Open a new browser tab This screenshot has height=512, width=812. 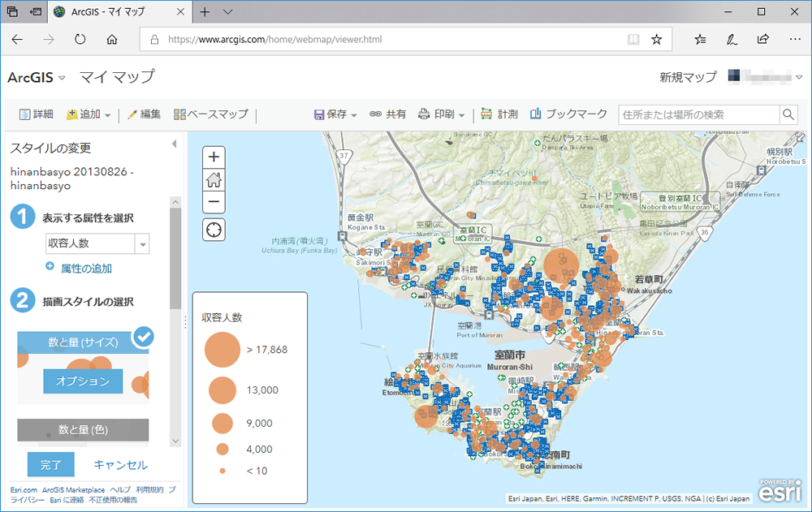[x=205, y=12]
